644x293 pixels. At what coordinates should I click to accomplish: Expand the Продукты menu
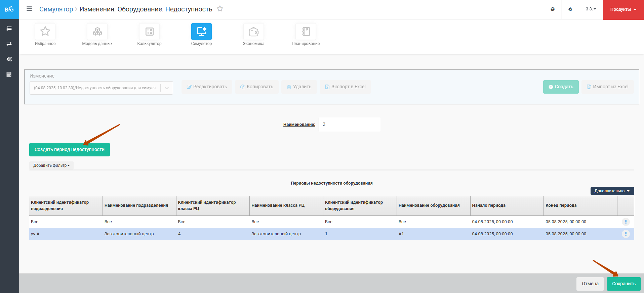[x=623, y=9]
